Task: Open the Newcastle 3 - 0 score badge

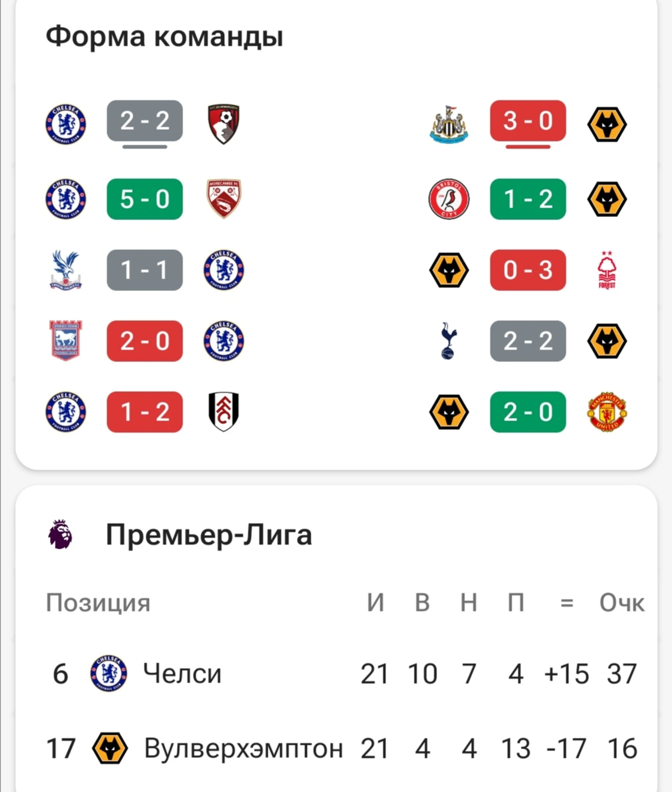Action: click(528, 121)
